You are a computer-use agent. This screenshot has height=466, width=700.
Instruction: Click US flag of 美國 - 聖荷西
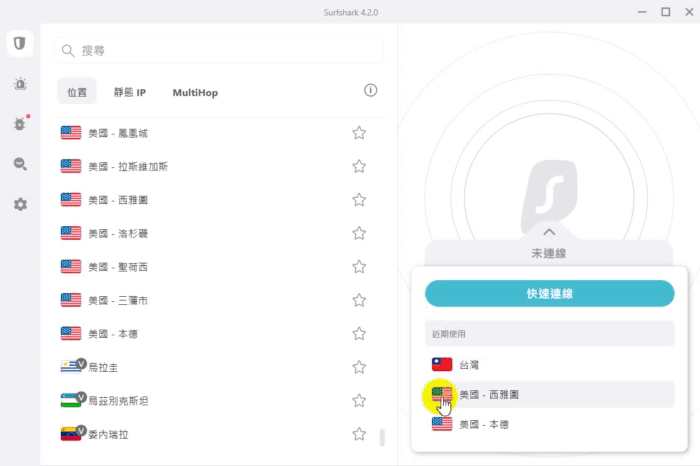tap(71, 266)
